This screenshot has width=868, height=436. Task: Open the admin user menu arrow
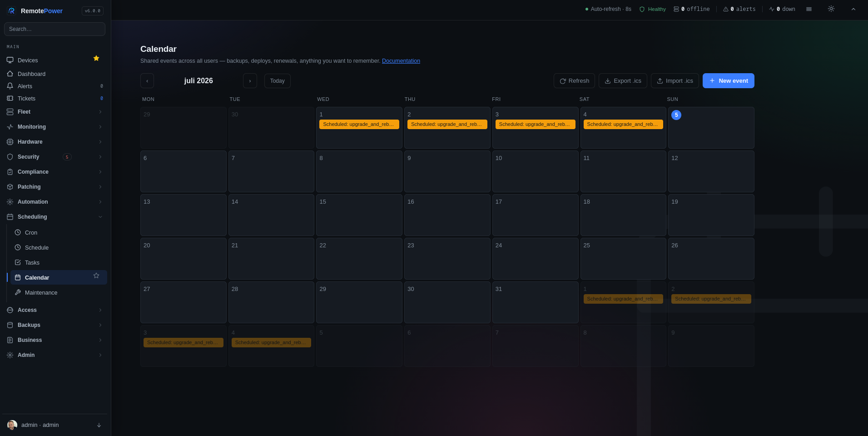(99, 425)
